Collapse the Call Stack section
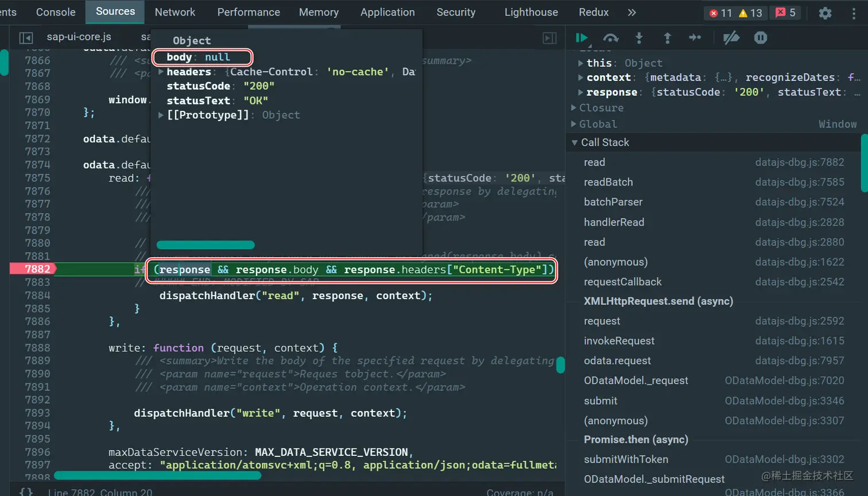 pyautogui.click(x=575, y=142)
